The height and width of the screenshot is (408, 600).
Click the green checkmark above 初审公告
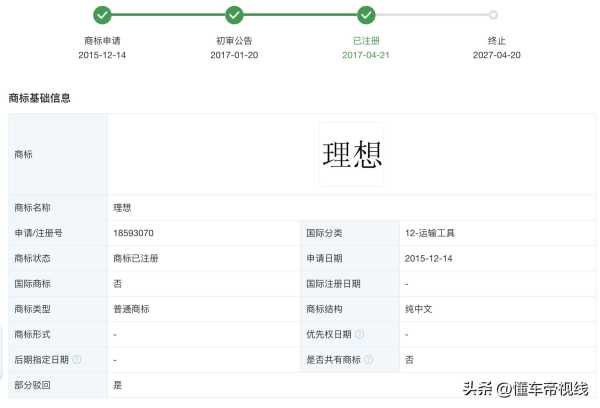[234, 15]
